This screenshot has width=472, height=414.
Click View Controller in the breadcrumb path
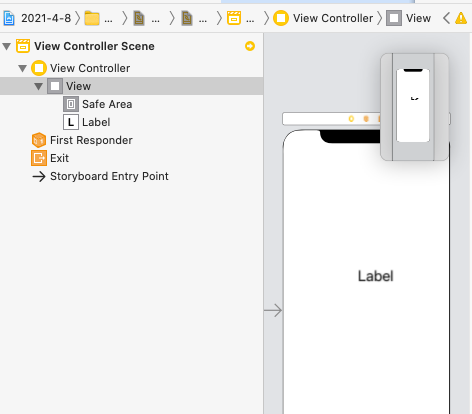[x=333, y=18]
